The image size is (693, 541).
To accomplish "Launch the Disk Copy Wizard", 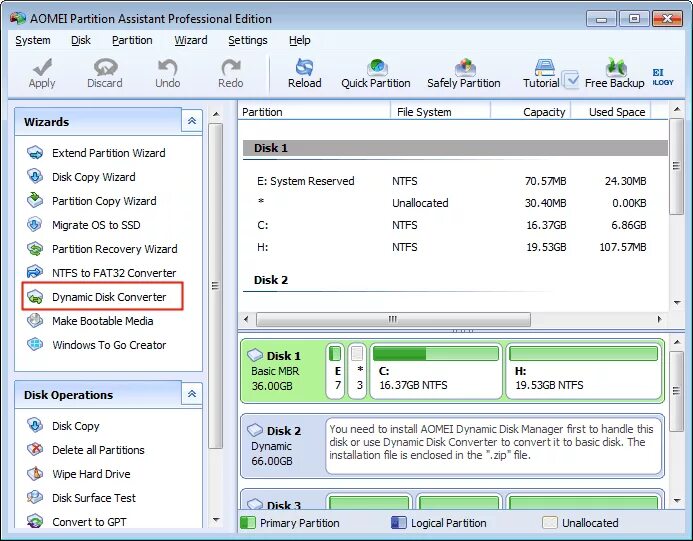I will click(x=94, y=177).
